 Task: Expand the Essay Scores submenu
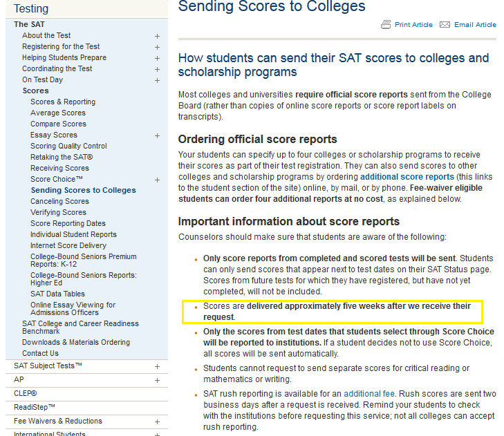coord(157,135)
